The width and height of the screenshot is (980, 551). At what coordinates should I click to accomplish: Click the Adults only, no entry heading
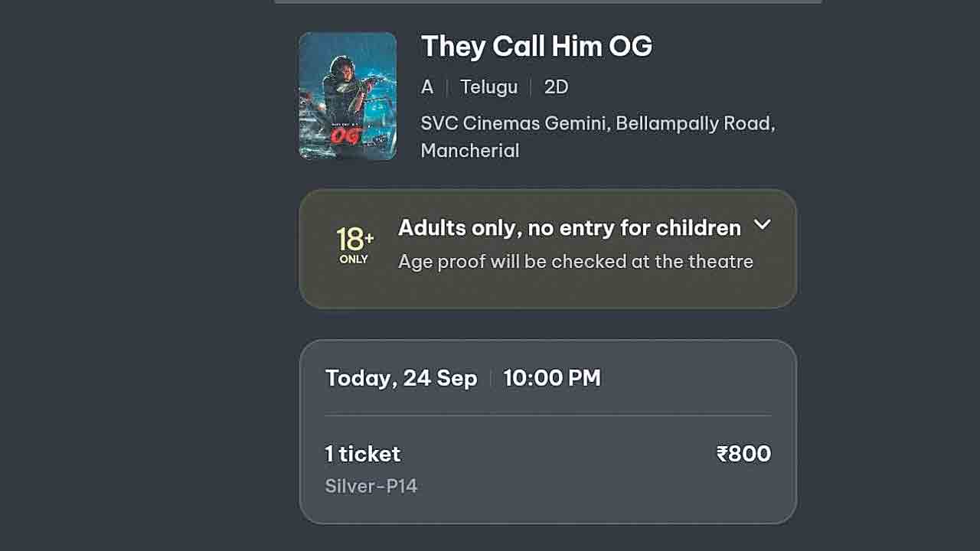point(569,227)
